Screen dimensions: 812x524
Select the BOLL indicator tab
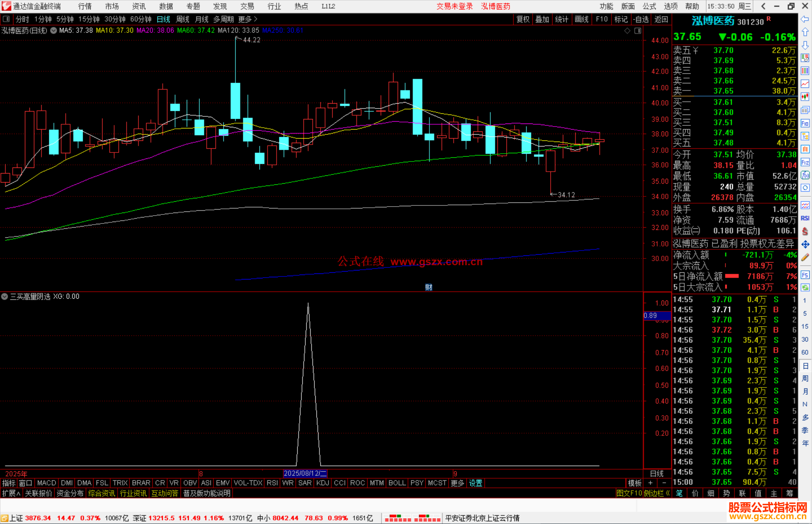397,483
